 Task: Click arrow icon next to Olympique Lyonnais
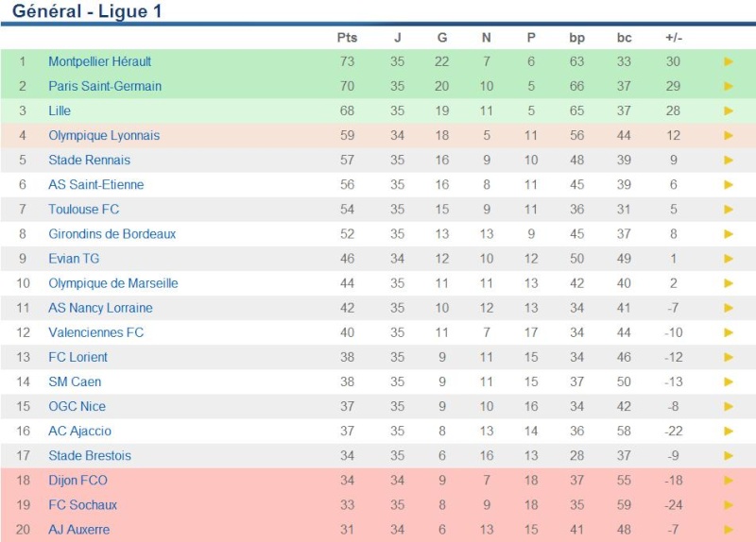pos(729,135)
